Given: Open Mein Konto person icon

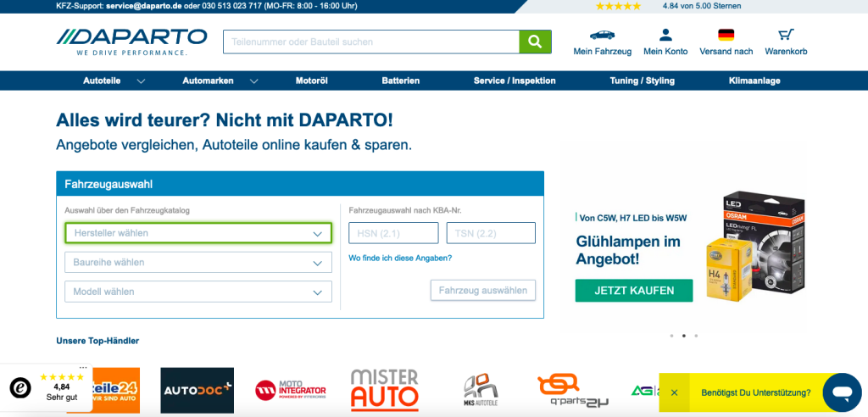Looking at the screenshot, I should click(665, 35).
